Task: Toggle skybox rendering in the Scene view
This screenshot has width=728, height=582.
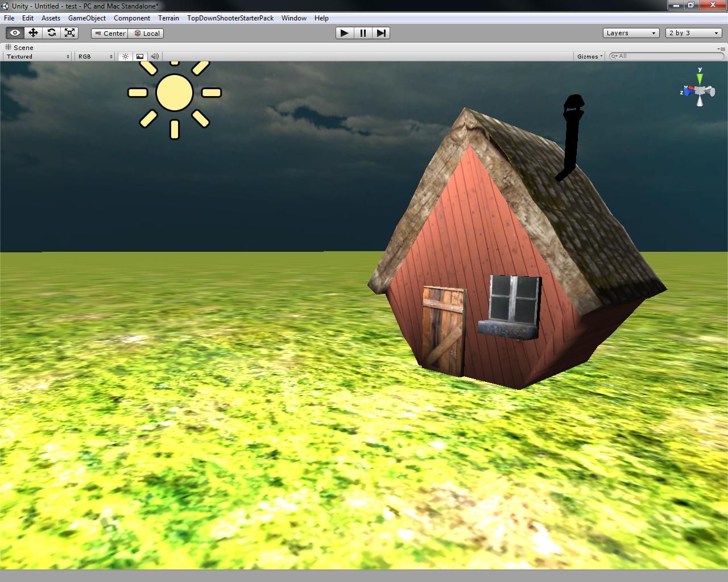Action: [139, 56]
